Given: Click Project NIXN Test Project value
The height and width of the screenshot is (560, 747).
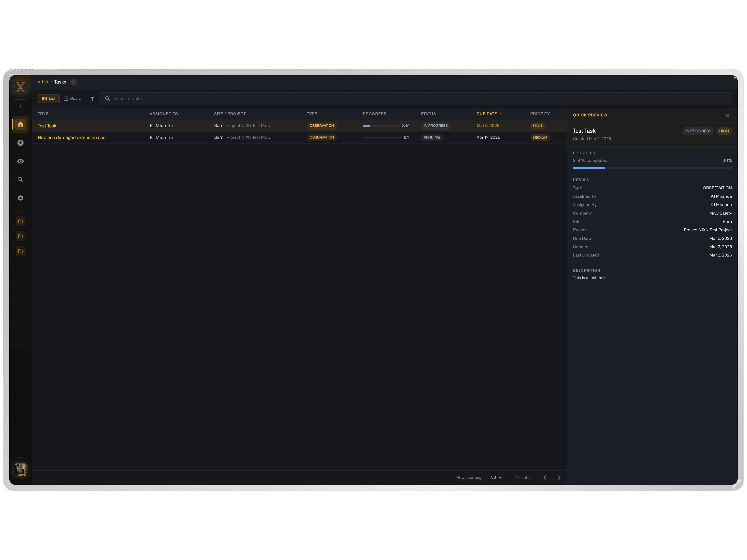Looking at the screenshot, I should click(x=708, y=230).
